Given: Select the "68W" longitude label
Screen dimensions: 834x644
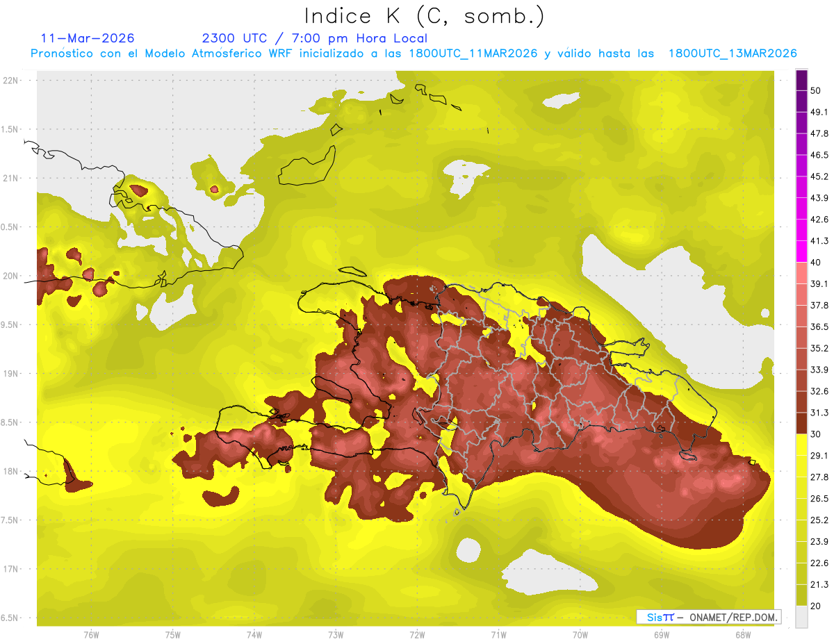Looking at the screenshot, I should pyautogui.click(x=743, y=635).
